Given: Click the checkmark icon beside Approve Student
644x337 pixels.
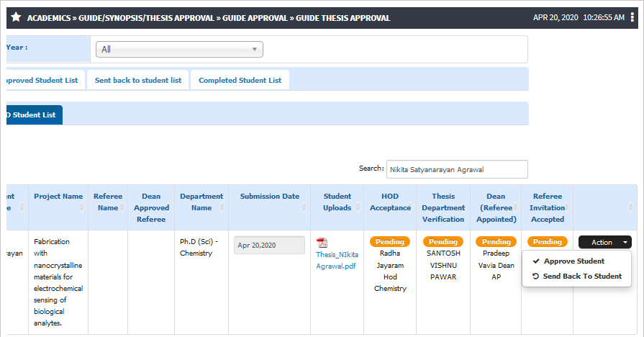Looking at the screenshot, I should click(x=536, y=261).
